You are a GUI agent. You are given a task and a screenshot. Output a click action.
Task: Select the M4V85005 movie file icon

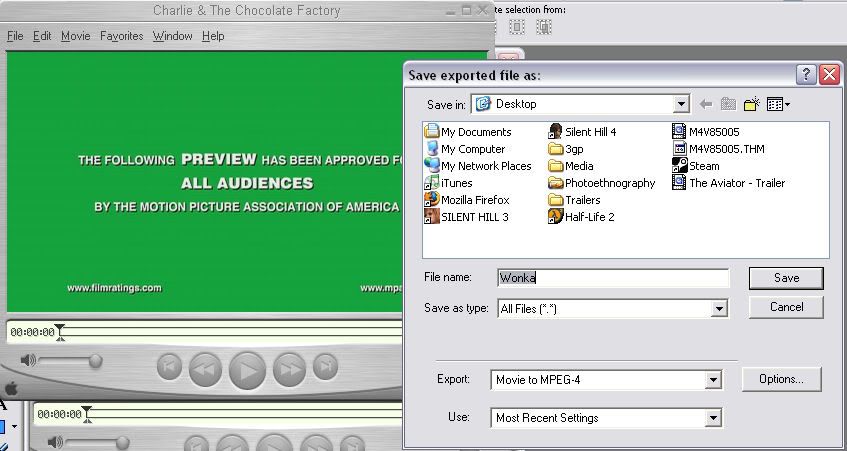pyautogui.click(x=679, y=132)
